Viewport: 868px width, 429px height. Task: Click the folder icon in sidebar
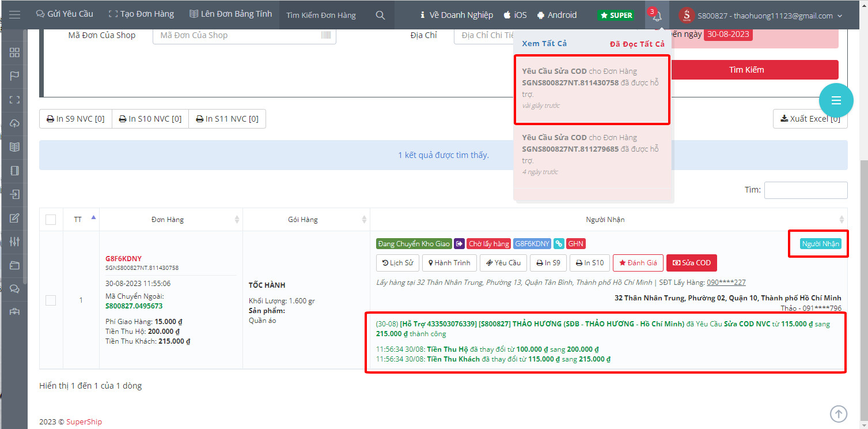(14, 265)
